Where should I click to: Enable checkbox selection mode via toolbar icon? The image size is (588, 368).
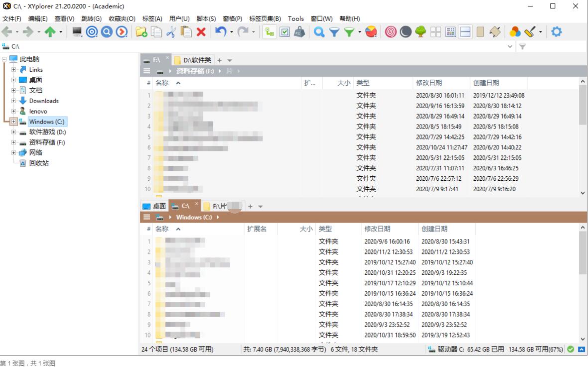(286, 31)
